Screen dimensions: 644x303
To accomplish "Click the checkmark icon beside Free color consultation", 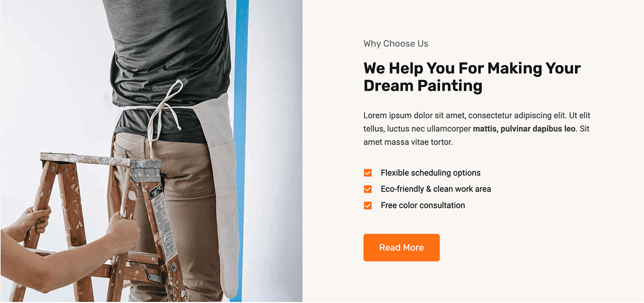I will [x=368, y=205].
